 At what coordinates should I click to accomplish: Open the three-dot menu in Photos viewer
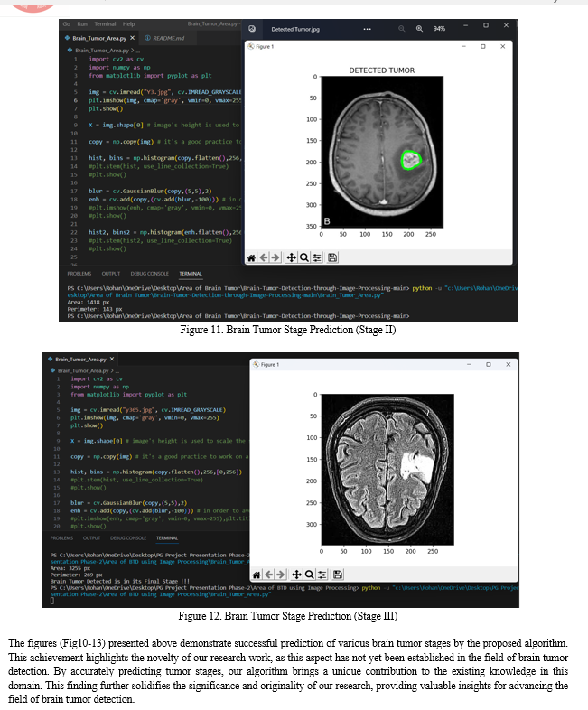[x=367, y=29]
